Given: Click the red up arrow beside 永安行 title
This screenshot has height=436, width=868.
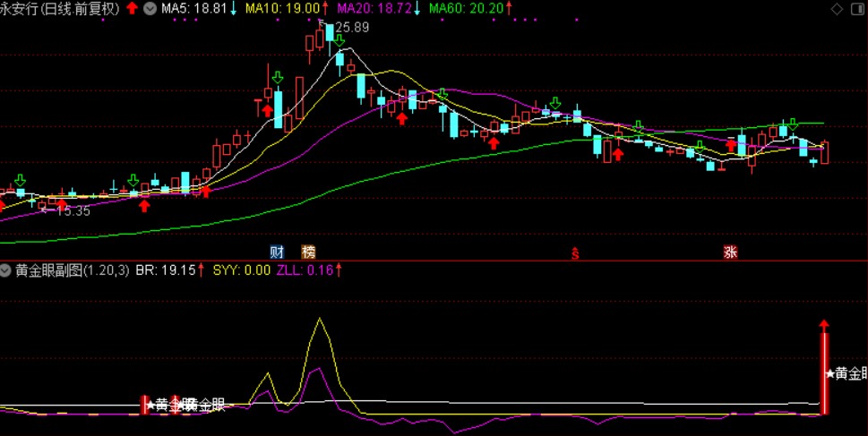Looking at the screenshot, I should pos(132,8).
